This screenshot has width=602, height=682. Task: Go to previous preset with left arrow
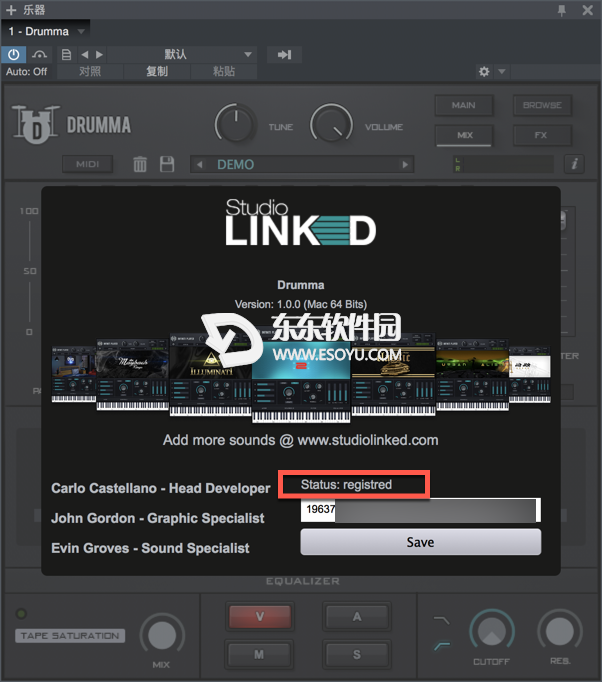[85, 55]
